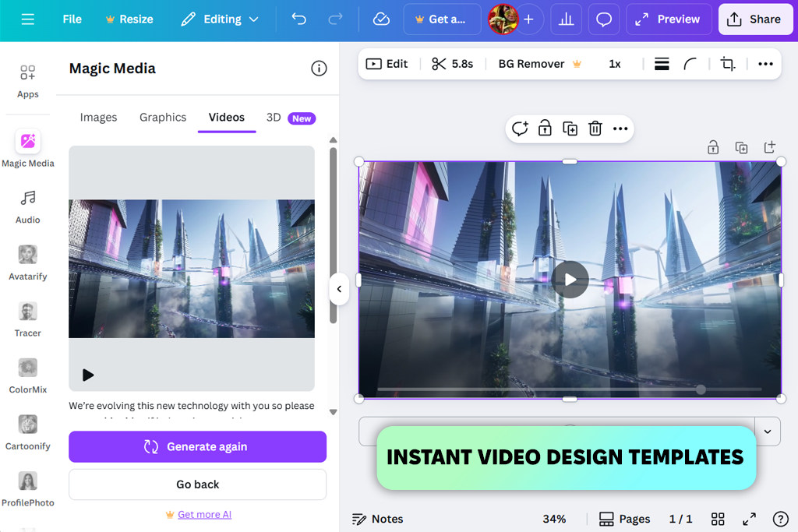The image size is (798, 532).
Task: Show Magic Media info icon
Action: (x=319, y=68)
